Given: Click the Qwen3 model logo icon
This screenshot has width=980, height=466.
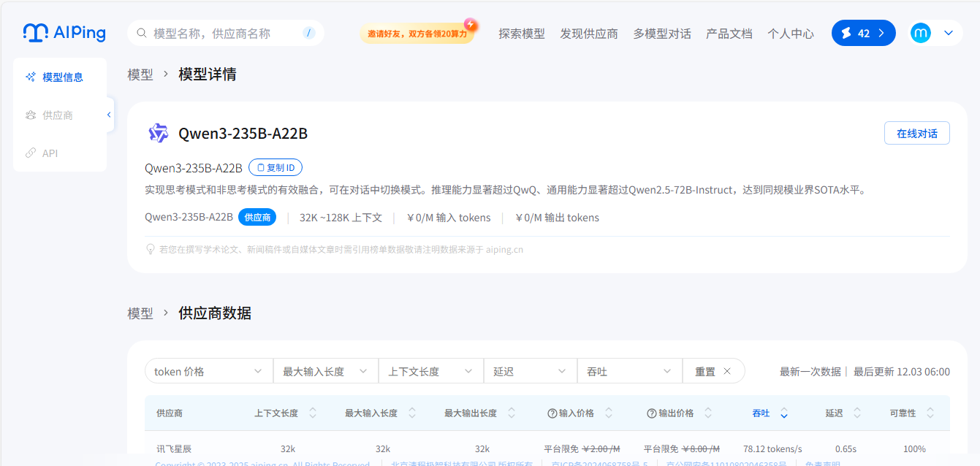Looking at the screenshot, I should click(x=159, y=133).
